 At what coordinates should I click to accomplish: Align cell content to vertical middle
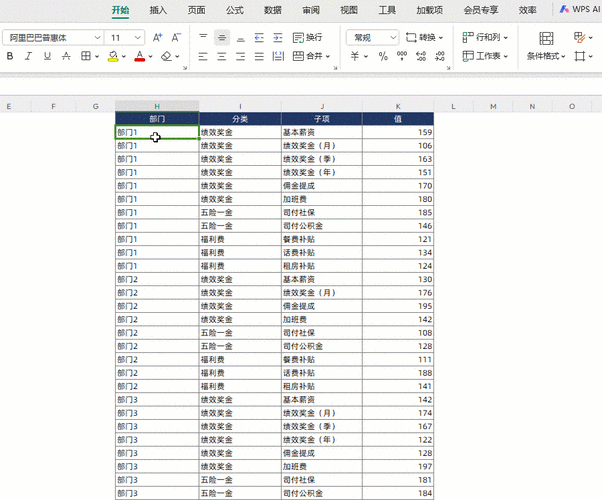222,37
